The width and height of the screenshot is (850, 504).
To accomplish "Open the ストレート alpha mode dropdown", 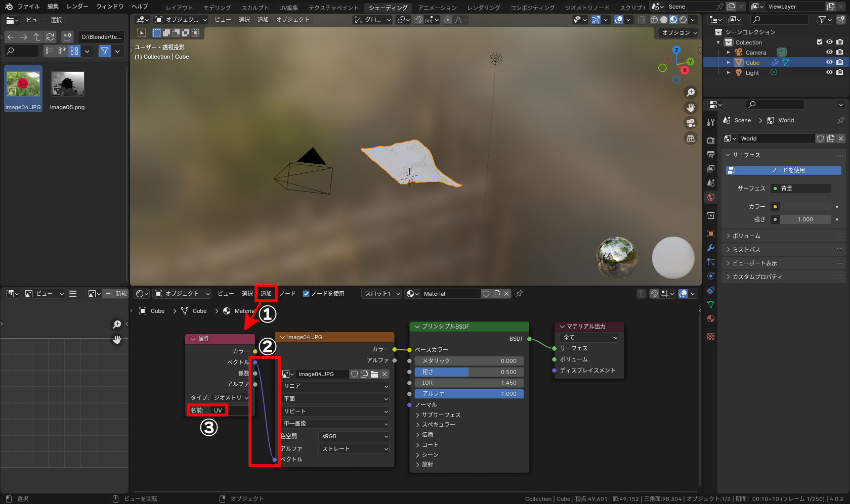I will [354, 449].
